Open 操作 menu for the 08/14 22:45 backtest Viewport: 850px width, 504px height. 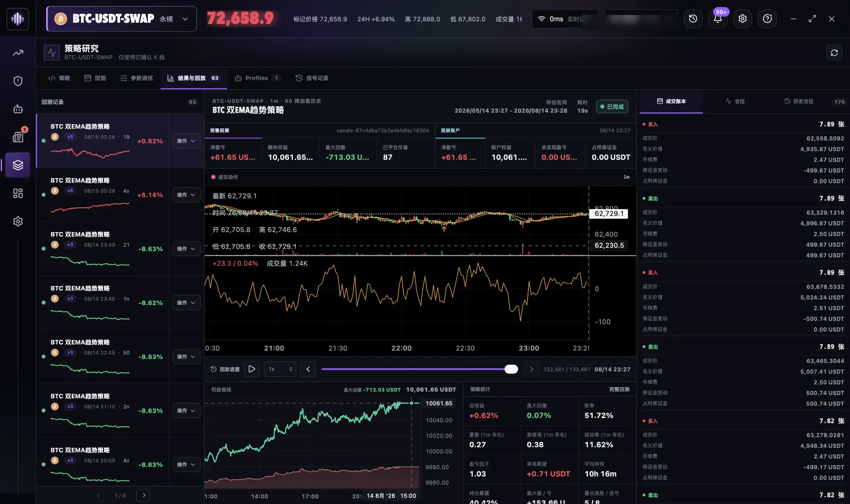pos(186,357)
